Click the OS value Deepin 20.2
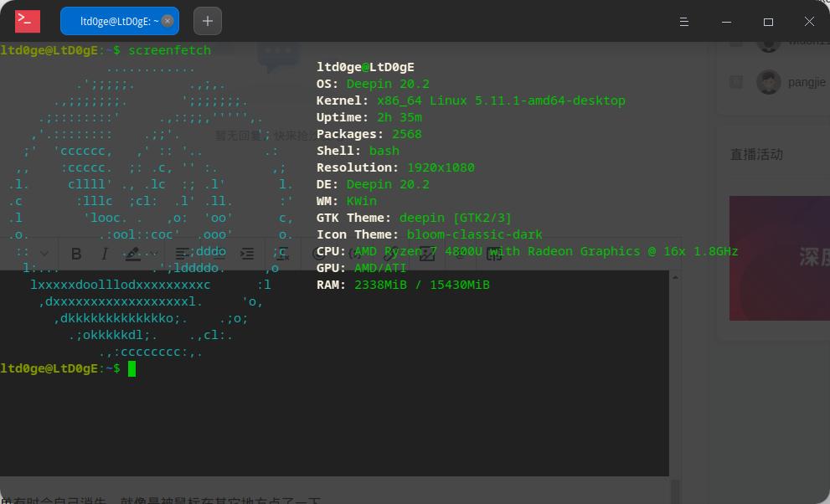The image size is (830, 504). click(x=388, y=84)
